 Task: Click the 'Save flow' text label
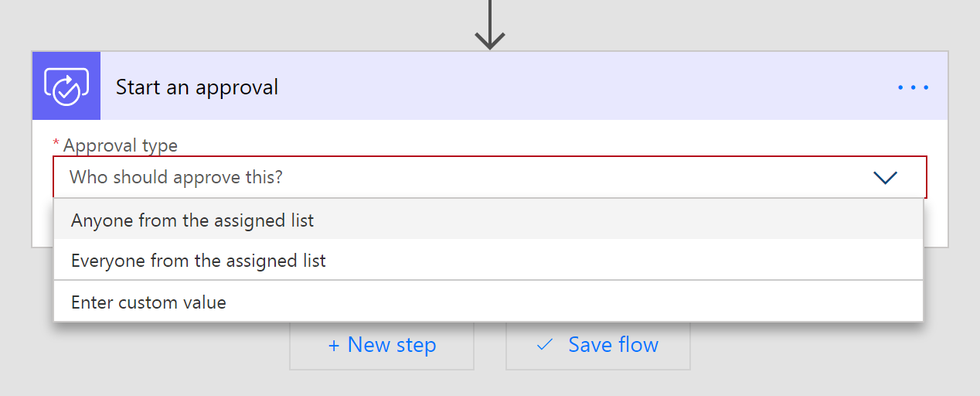pos(613,345)
